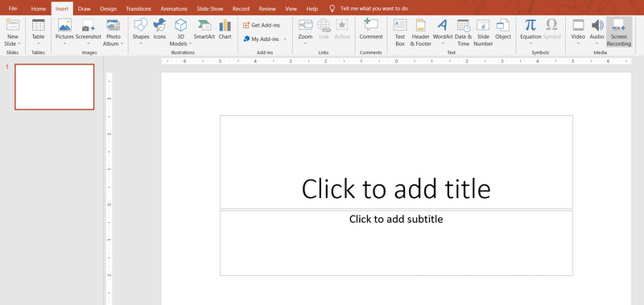Click the Images group label
Image resolution: width=644 pixels, height=305 pixels.
point(89,52)
